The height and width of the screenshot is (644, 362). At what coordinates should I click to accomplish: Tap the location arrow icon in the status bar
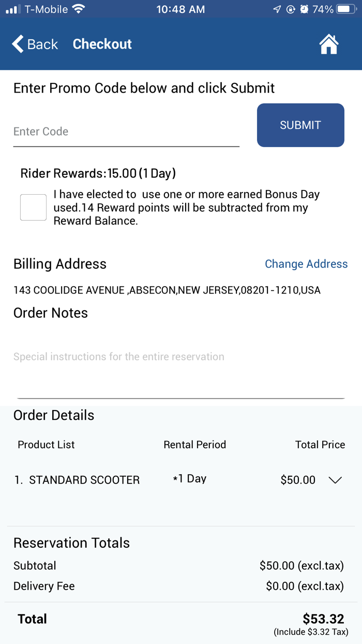(x=277, y=8)
